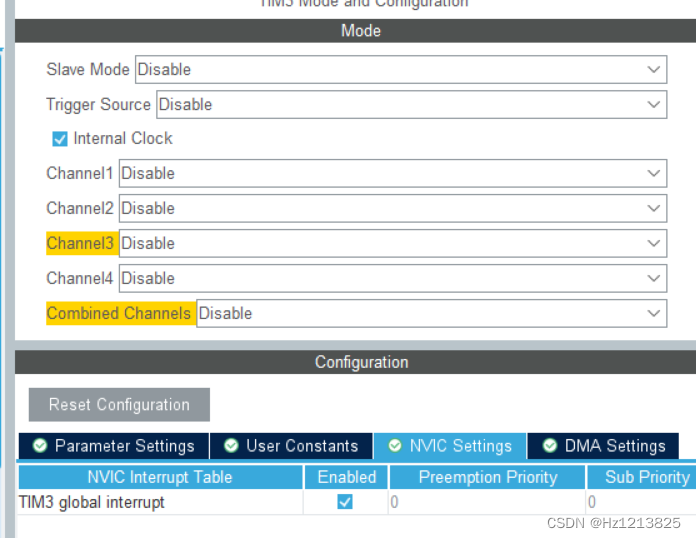696x538 pixels.
Task: Open the Trigger Source dropdown
Action: point(411,105)
